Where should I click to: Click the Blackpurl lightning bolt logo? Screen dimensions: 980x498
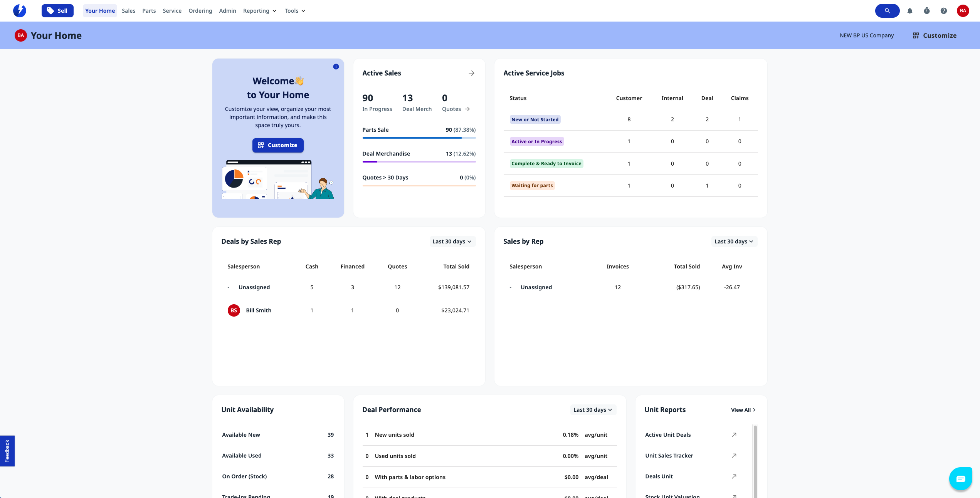coord(20,10)
